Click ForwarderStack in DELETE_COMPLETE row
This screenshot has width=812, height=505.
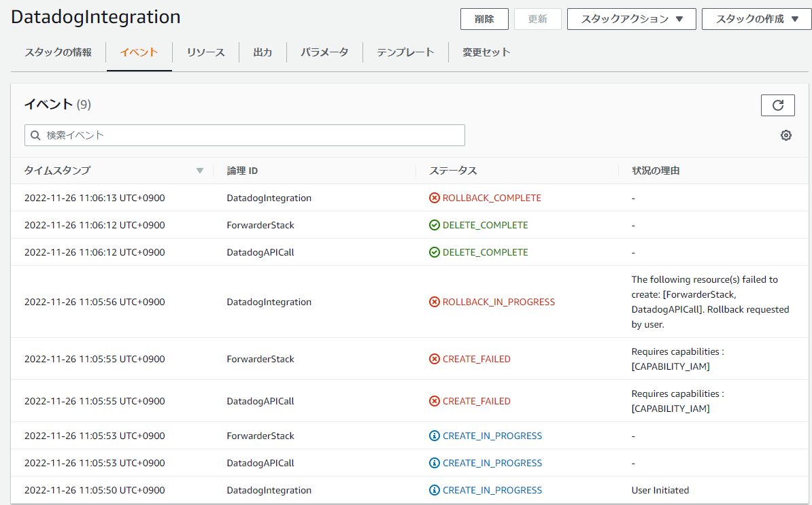point(260,225)
